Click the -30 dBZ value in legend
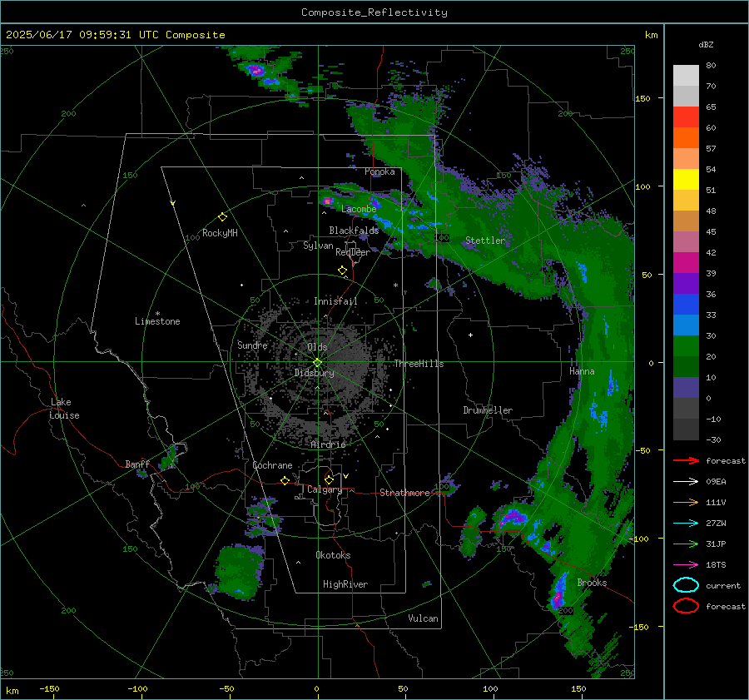This screenshot has height=700, width=749. click(x=713, y=439)
